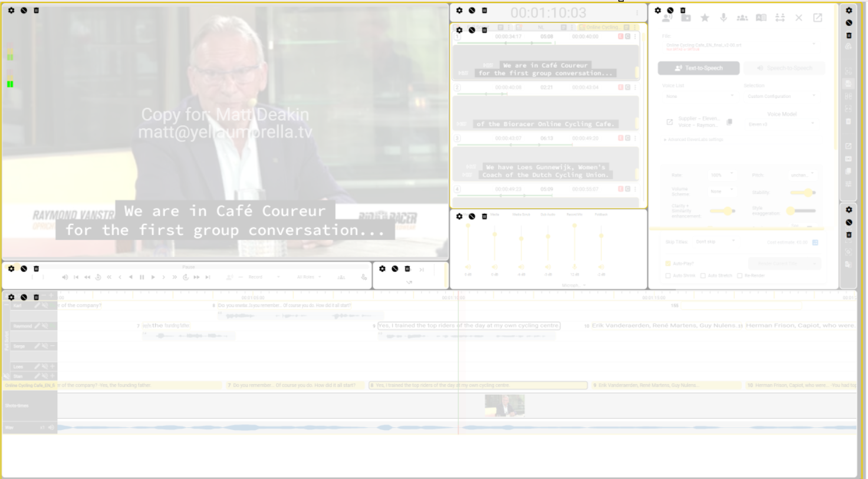Viewport: 868px width, 479px height.
Task: Delete the audio mixer panel via trash icon
Action: tap(485, 216)
